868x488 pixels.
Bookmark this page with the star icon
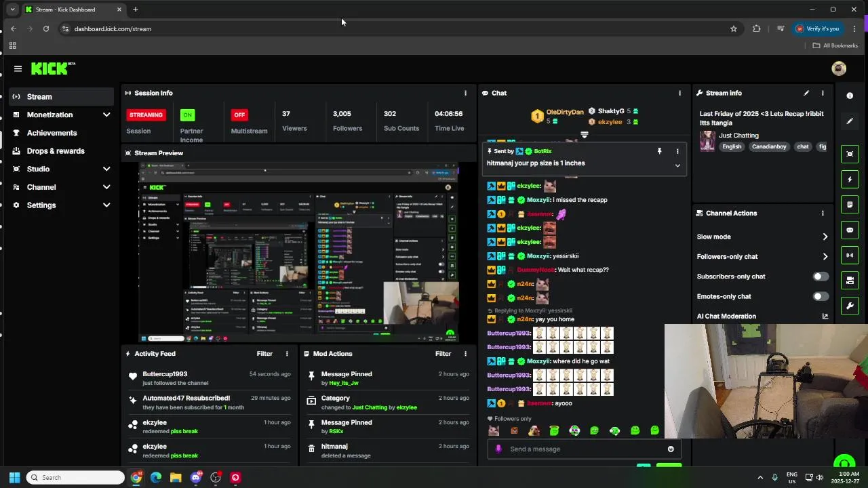(x=733, y=28)
